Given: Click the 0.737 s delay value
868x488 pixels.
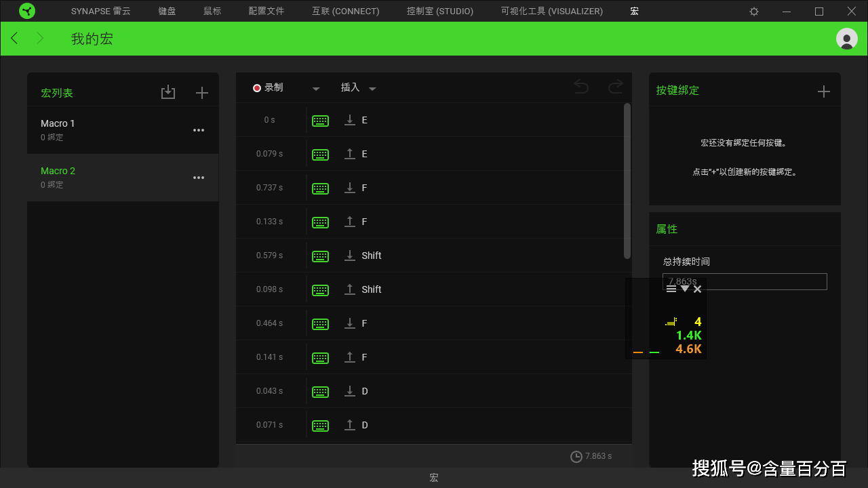Looking at the screenshot, I should (269, 188).
